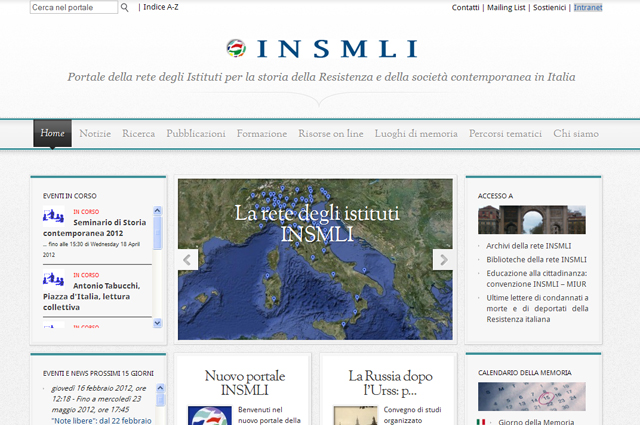Screen dimensions: 640x425
Task: Open Antonio Tabucchi, Piazza d'Italia event
Action: point(92,296)
